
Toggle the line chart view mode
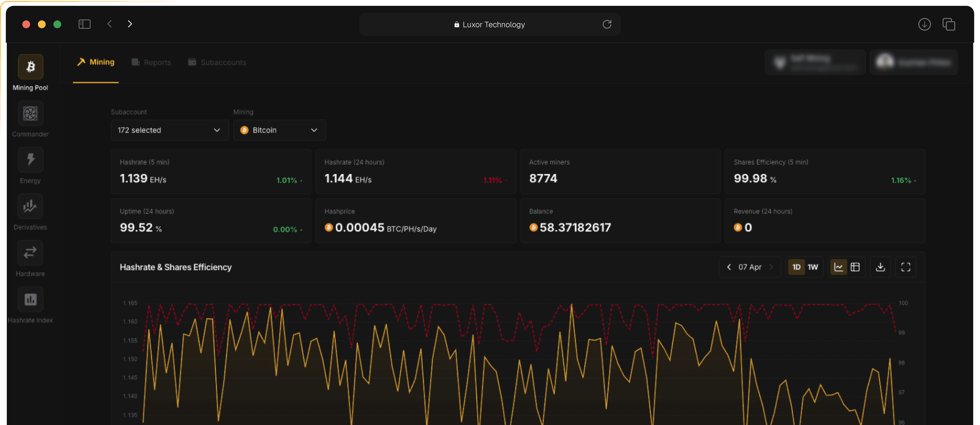pyautogui.click(x=838, y=267)
